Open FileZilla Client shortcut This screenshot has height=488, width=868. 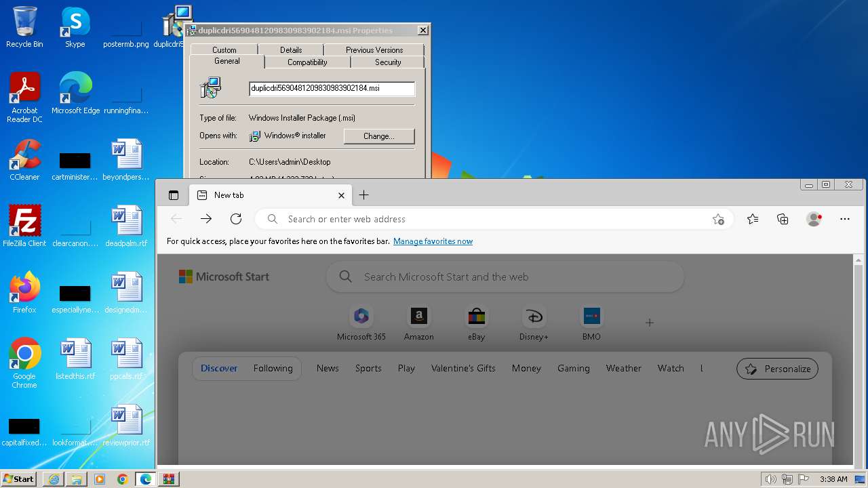pyautogui.click(x=24, y=226)
